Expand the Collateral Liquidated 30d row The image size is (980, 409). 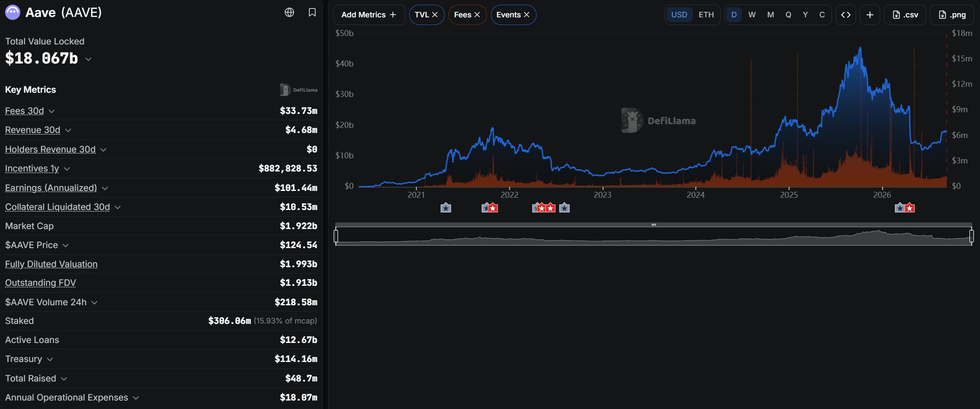pos(118,207)
